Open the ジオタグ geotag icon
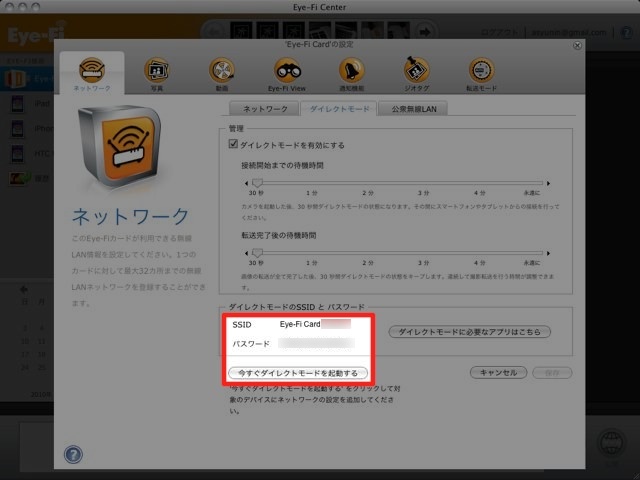This screenshot has height=480, width=640. point(416,70)
